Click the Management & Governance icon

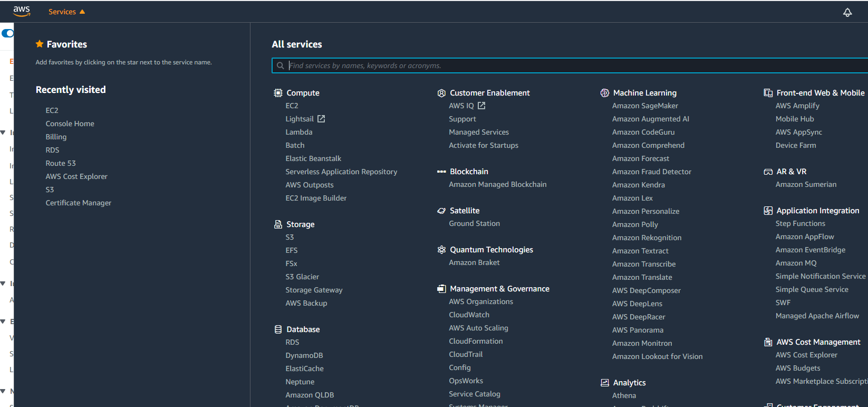[x=441, y=289]
